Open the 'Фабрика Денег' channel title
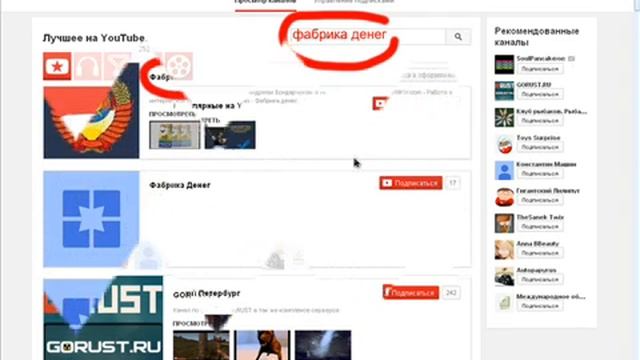 coord(180,185)
